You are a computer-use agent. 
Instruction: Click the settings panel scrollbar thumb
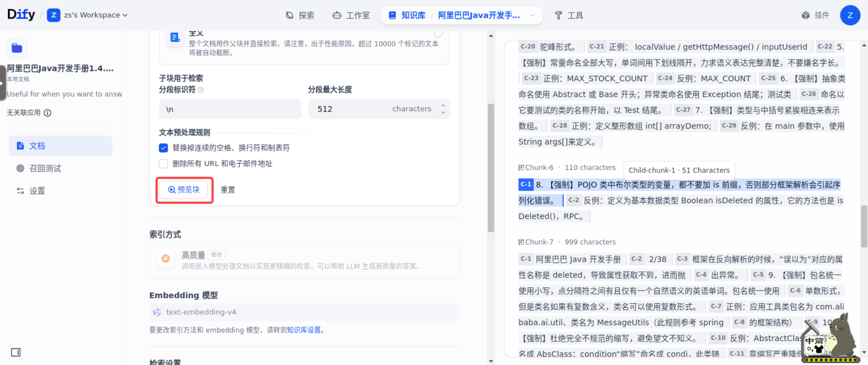[x=491, y=168]
